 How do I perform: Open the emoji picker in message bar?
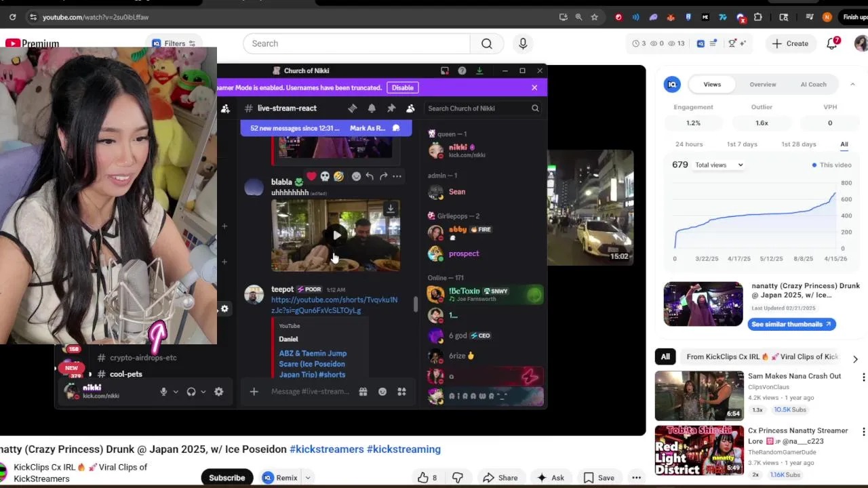tap(382, 392)
